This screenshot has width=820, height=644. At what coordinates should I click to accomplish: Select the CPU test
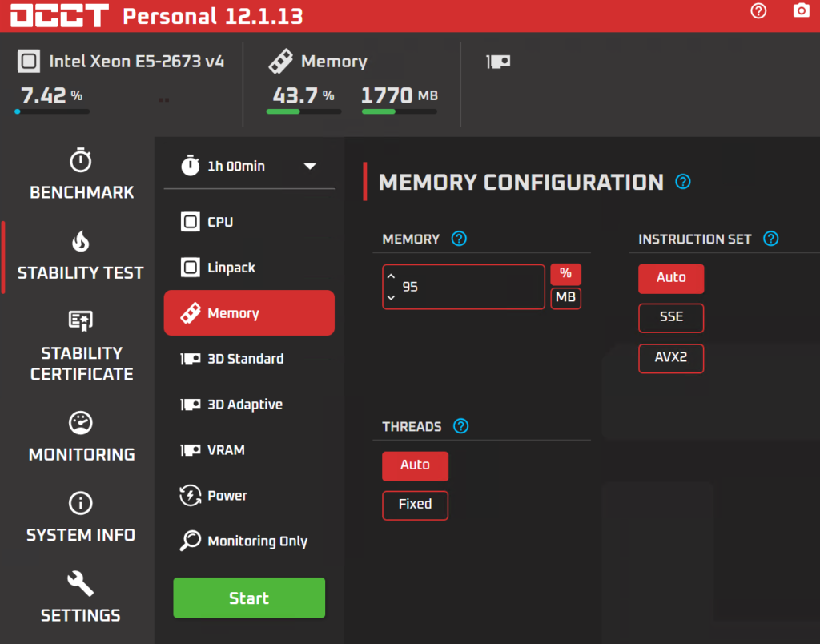click(x=249, y=222)
